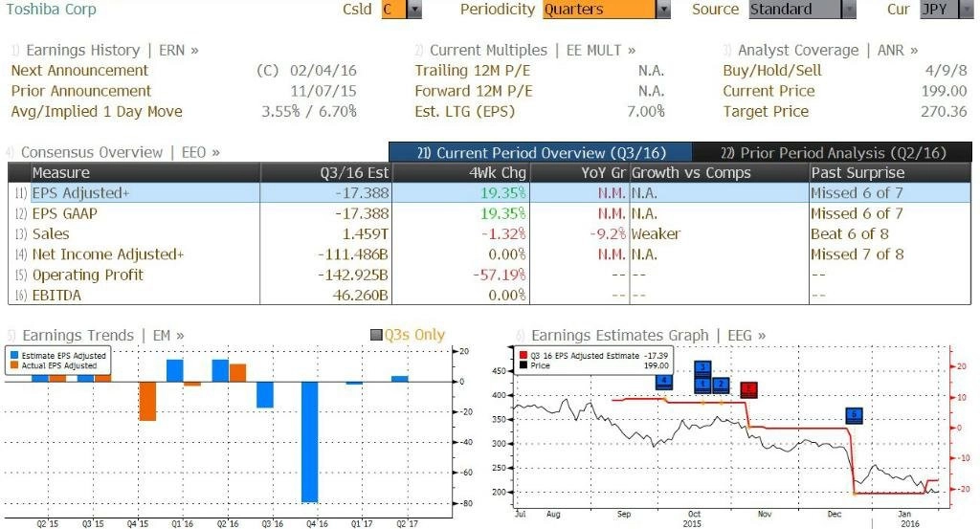Image resolution: width=980 pixels, height=529 pixels.
Task: Click Next Announcement date 02/04/16
Action: 323,71
